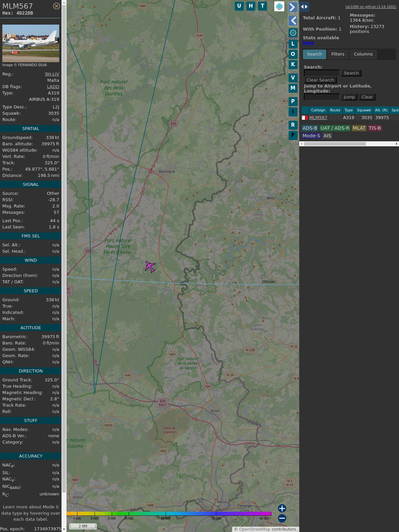The width and height of the screenshot is (399, 532).
Task: Click the T map toggle button
Action: [262, 6]
